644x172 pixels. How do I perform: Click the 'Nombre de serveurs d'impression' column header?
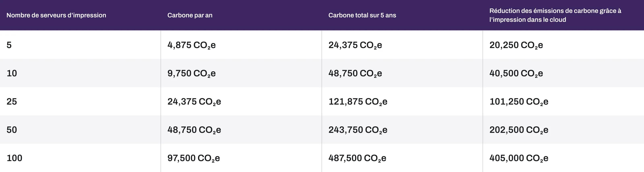(x=56, y=15)
